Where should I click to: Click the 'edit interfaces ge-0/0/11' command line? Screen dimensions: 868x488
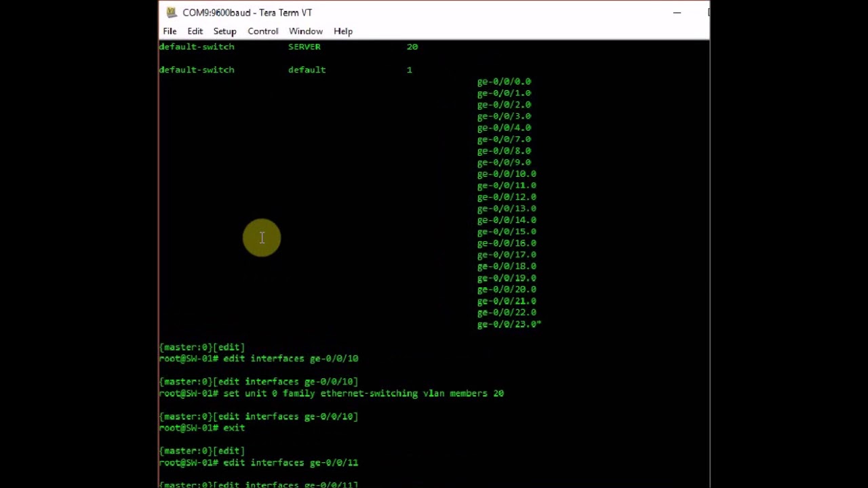point(291,462)
